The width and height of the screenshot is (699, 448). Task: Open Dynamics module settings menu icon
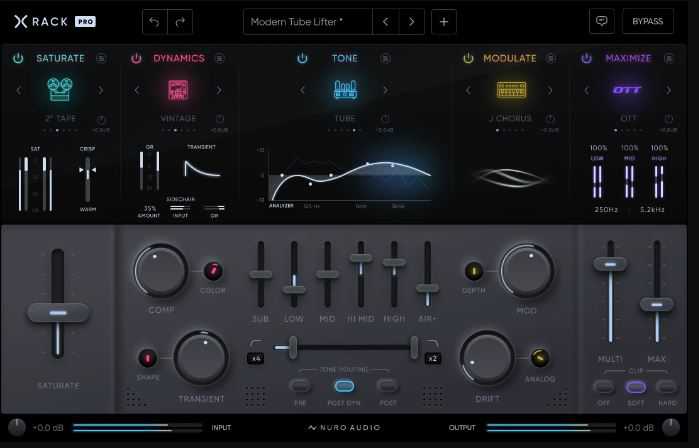pyautogui.click(x=219, y=58)
